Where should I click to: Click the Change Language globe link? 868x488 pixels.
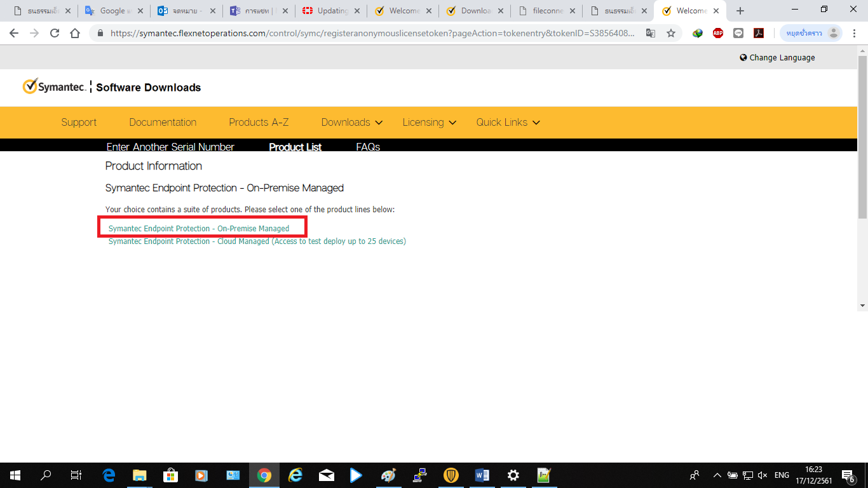[776, 58]
